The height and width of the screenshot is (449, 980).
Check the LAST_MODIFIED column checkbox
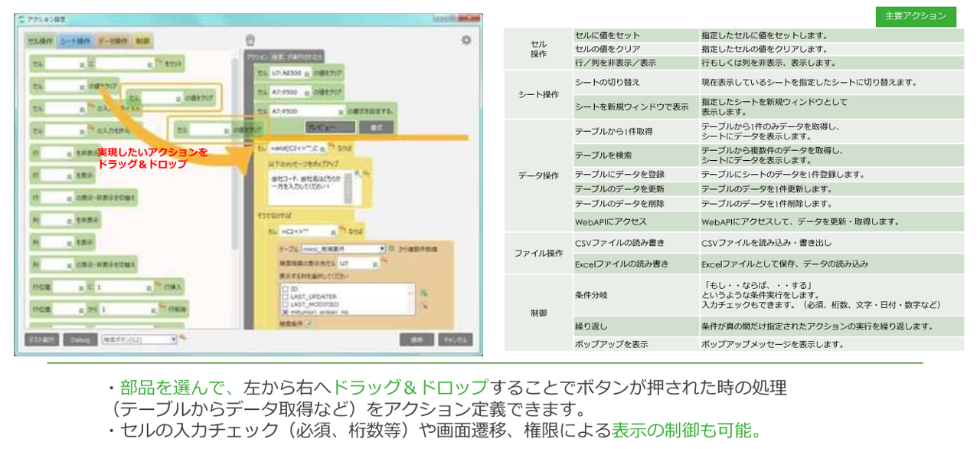point(286,303)
